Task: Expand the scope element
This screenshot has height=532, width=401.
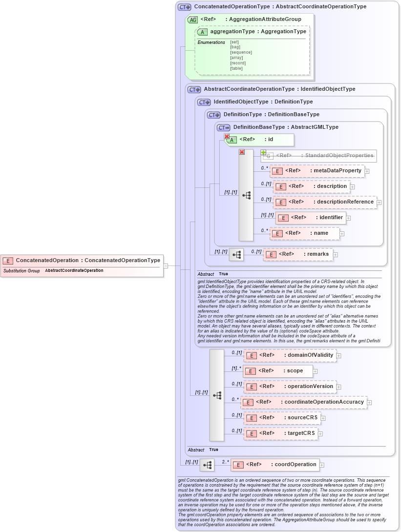Action: (x=315, y=371)
